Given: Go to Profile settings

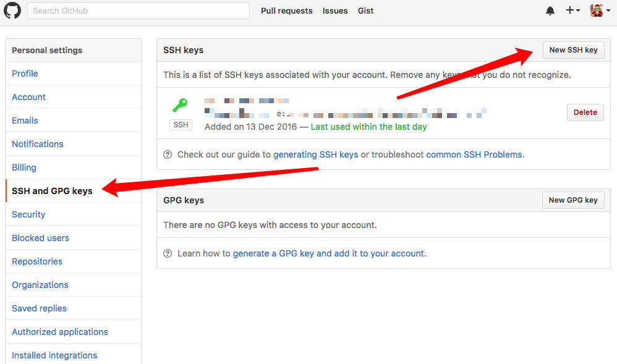Looking at the screenshot, I should (x=73, y=74).
